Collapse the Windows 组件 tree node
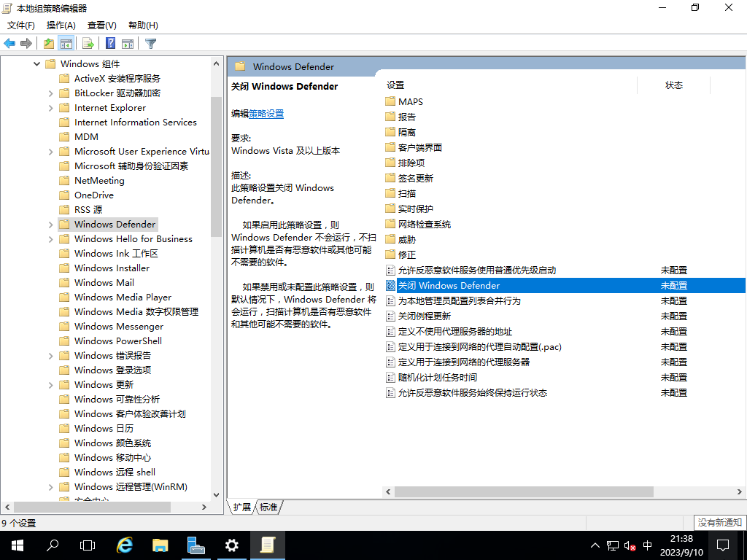 (36, 64)
